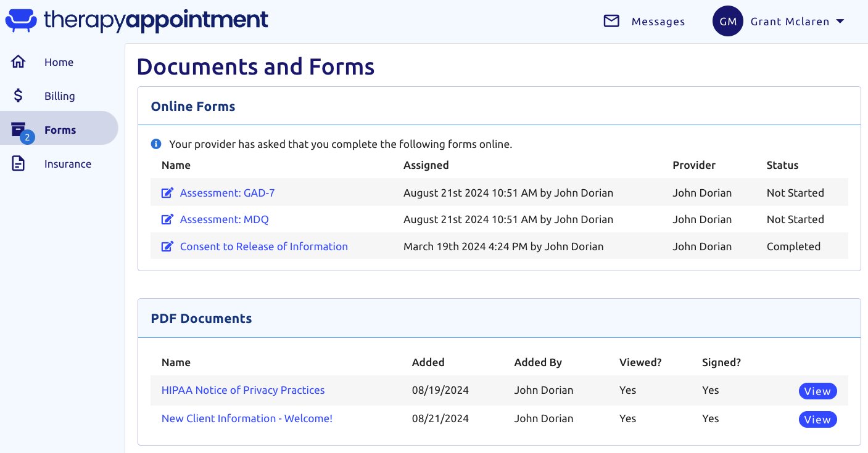Open HIPAA Notice of Privacy Practices link
Viewport: 868px width, 453px height.
242,390
